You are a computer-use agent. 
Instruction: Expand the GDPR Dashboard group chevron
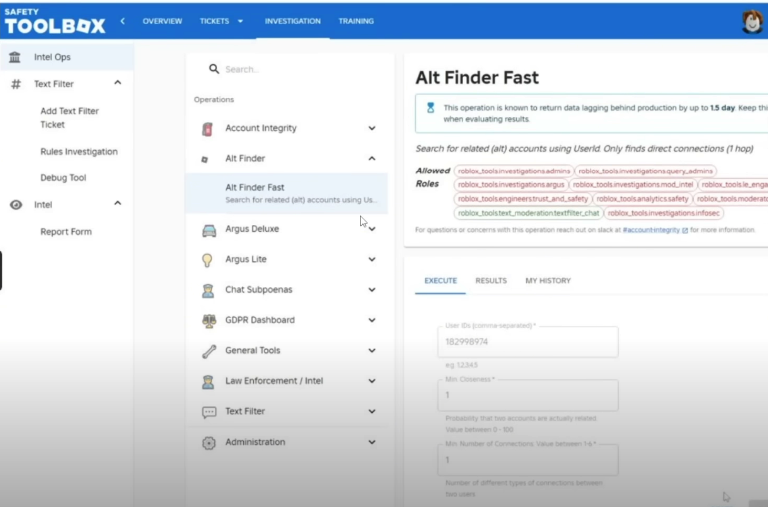tap(372, 320)
